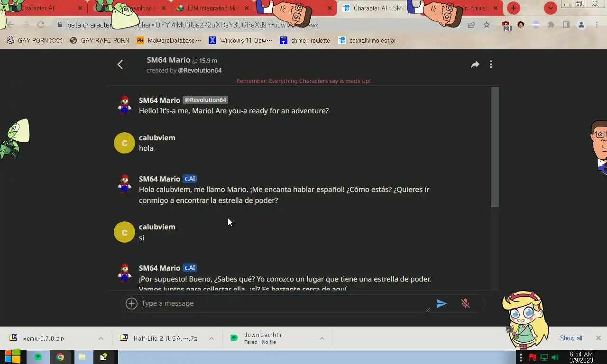Click c.AI badge on 'Hola calubviem' message
Viewport: 607px width, 364px height.
[x=190, y=179]
